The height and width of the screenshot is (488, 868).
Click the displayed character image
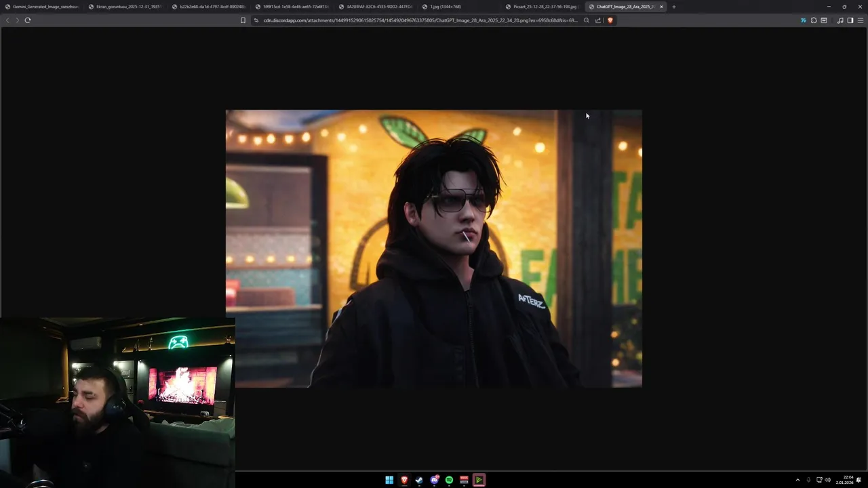click(x=434, y=249)
